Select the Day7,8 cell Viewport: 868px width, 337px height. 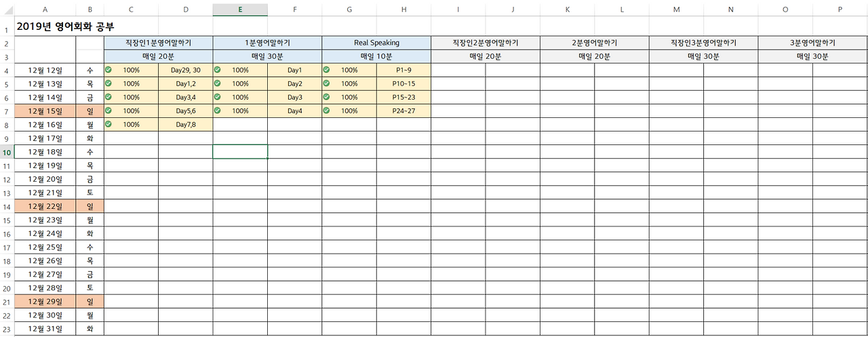(186, 124)
